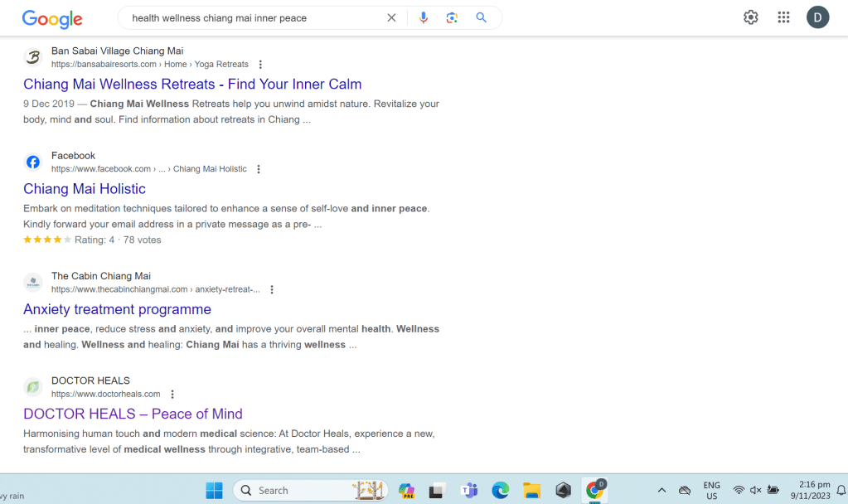Viewport: 848px width, 504px height.
Task: Click inside the Google search field
Action: pyautogui.click(x=249, y=18)
